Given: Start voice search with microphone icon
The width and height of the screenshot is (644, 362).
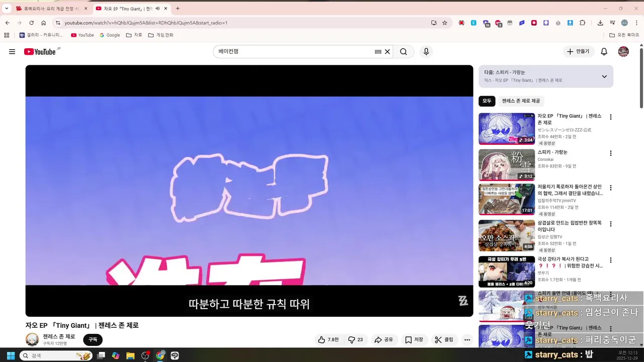Looking at the screenshot, I should point(426,52).
